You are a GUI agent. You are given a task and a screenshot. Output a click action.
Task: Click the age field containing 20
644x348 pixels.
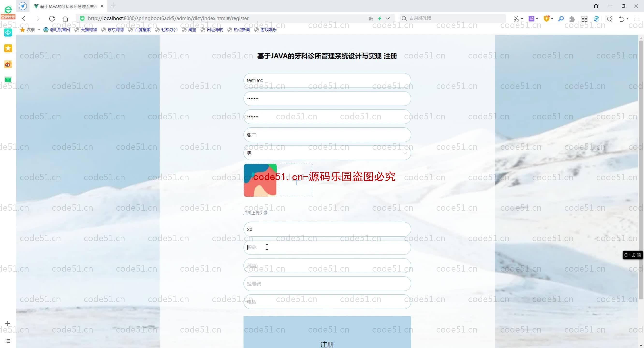327,229
